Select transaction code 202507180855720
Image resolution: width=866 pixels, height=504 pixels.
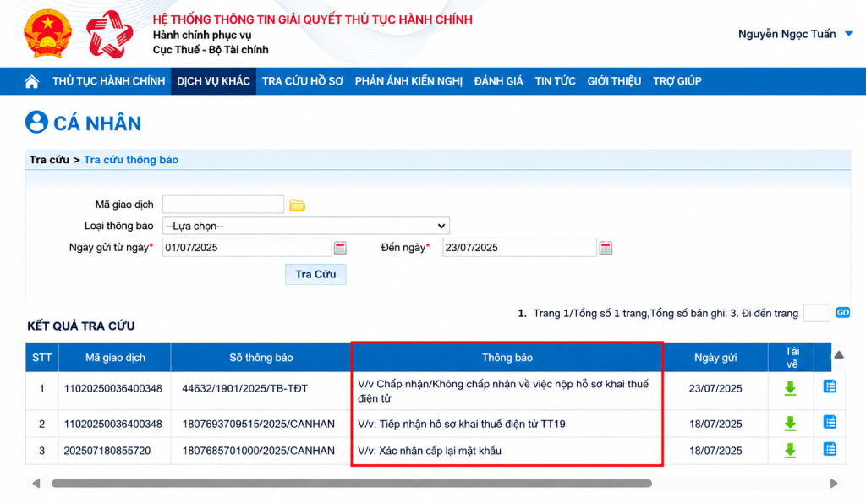(x=107, y=451)
